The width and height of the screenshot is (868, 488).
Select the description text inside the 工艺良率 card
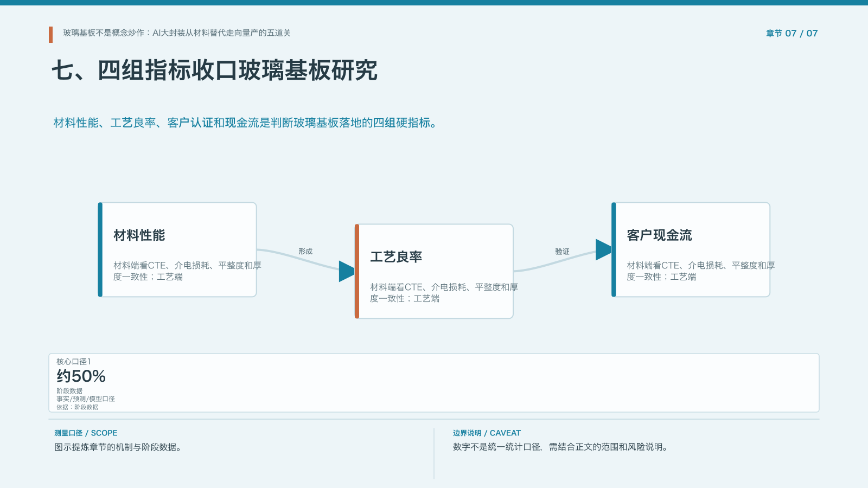point(444,293)
